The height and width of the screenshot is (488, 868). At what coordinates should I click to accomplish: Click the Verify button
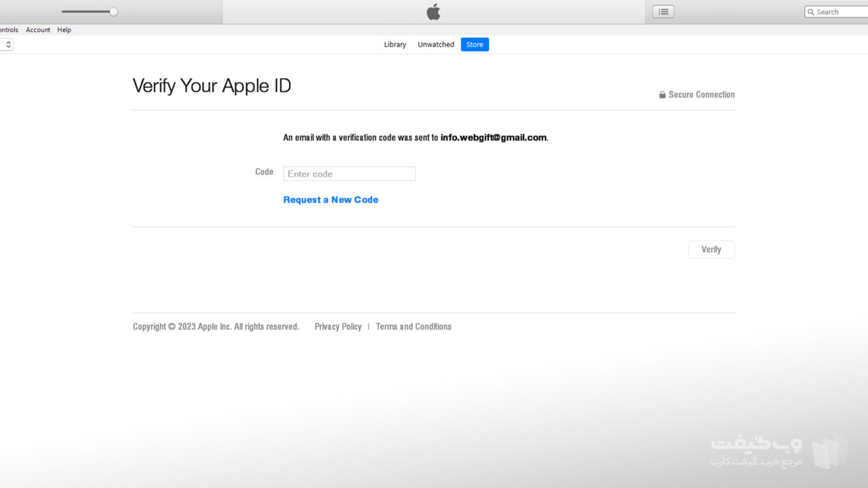tap(711, 249)
